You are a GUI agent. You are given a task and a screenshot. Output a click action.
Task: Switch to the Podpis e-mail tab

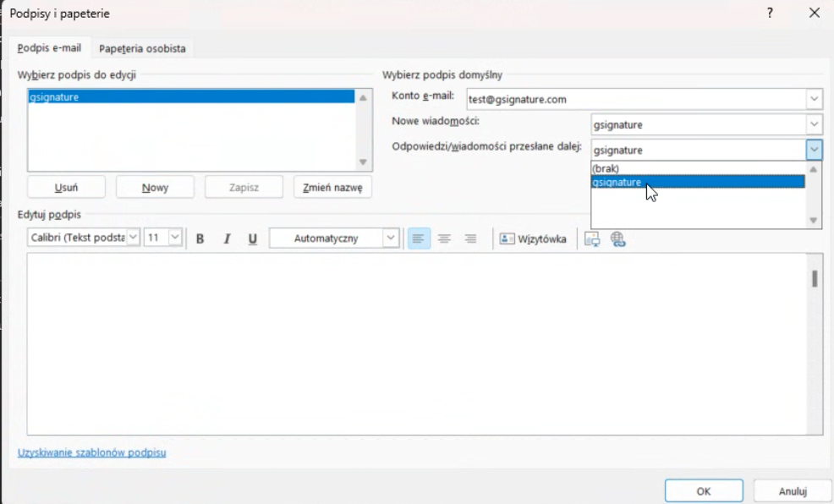(49, 48)
